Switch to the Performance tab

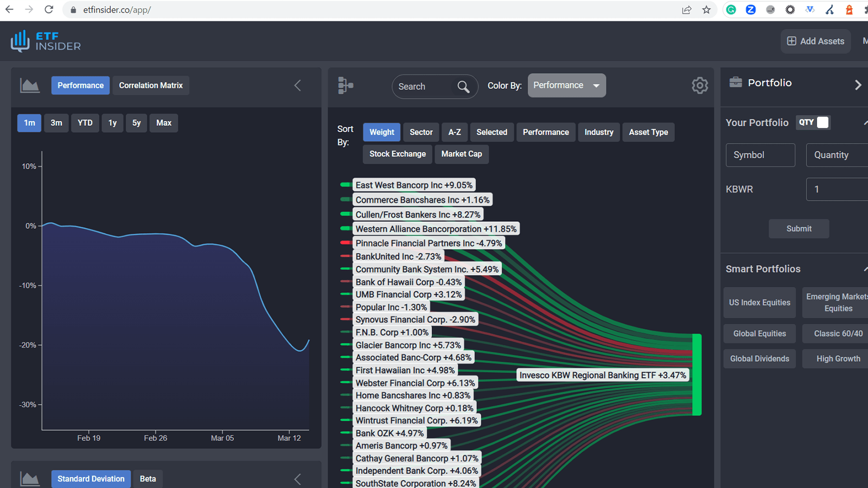(x=80, y=85)
